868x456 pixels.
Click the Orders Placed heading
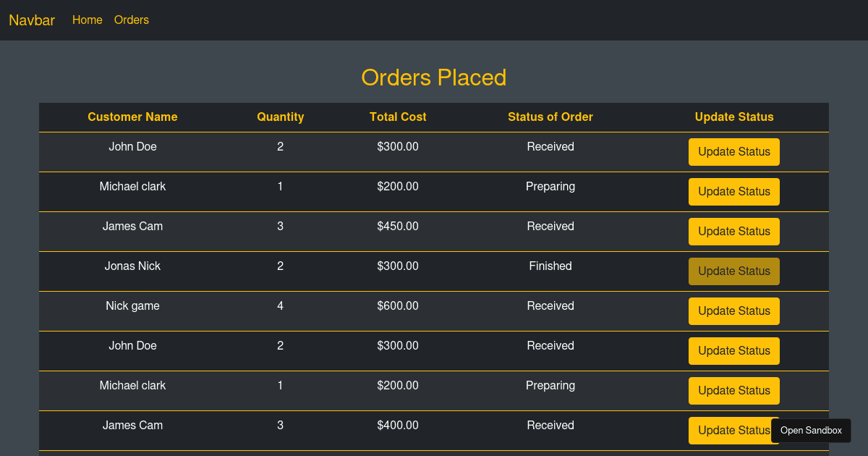click(x=434, y=77)
